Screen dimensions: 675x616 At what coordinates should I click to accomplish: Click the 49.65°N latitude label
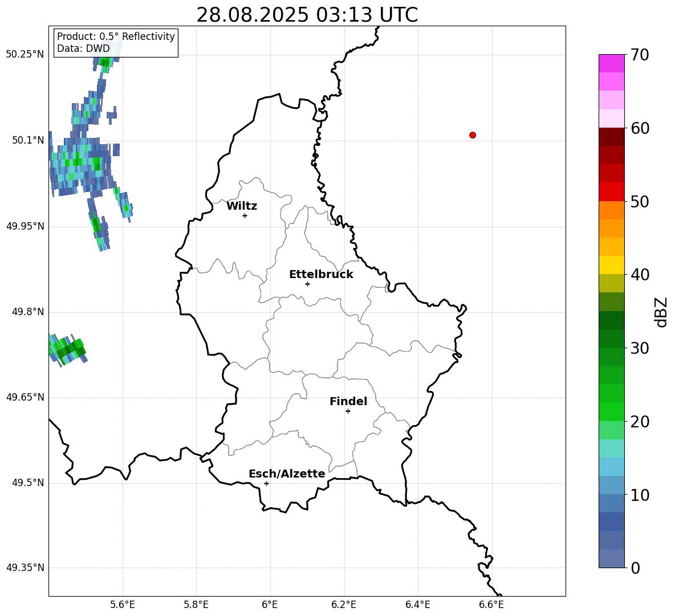(25, 397)
